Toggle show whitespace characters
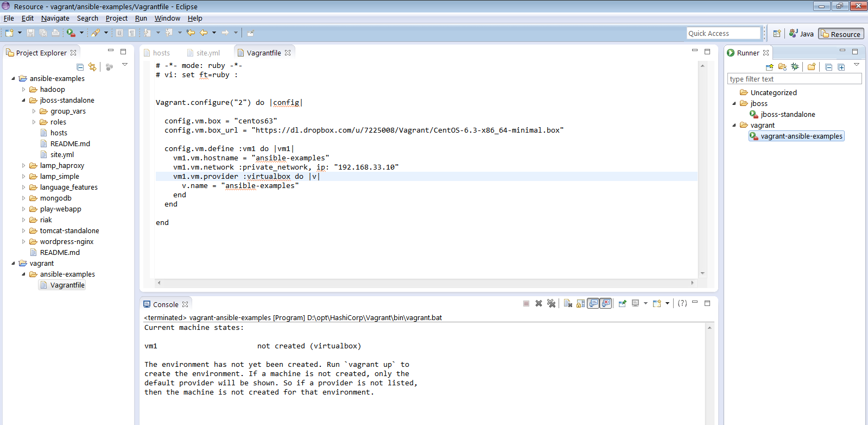 click(131, 33)
